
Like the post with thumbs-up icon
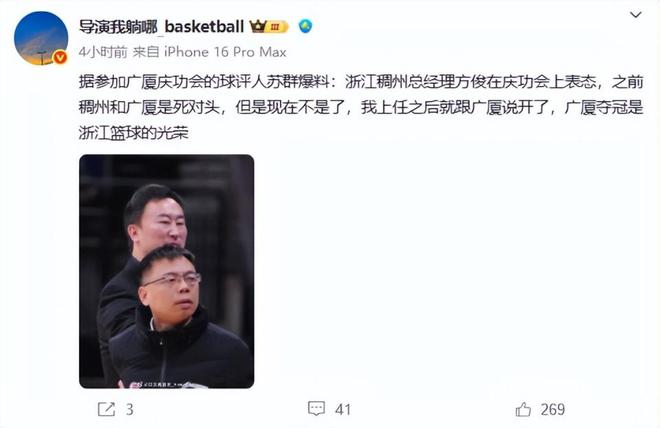coord(523,409)
